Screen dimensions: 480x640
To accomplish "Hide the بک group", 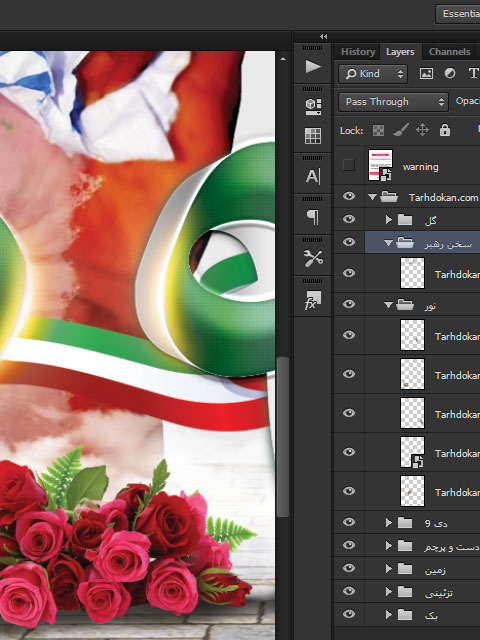I will (x=349, y=614).
